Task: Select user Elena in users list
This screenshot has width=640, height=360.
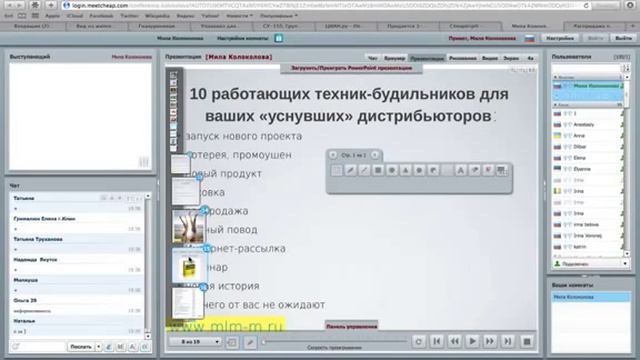Action: pyautogui.click(x=587, y=158)
